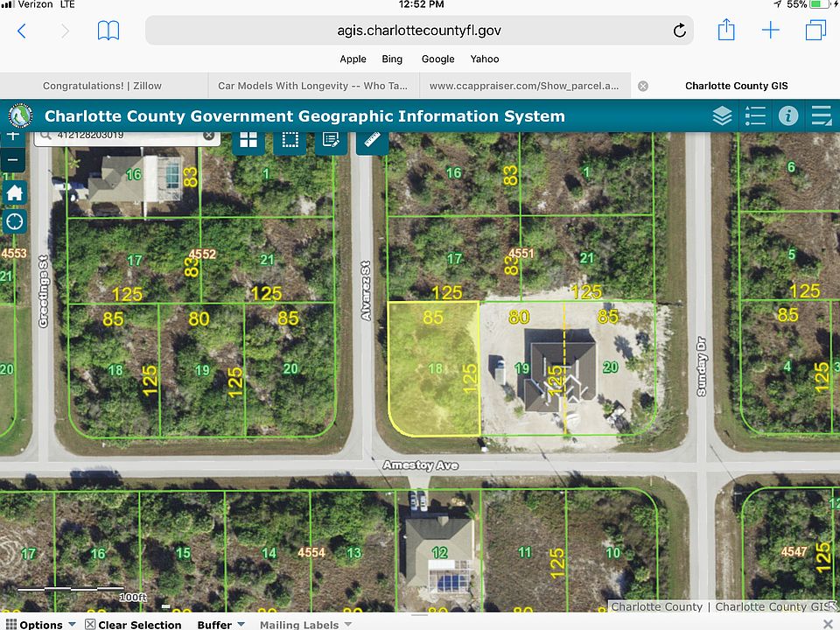
Task: Go back in Safari browser
Action: 21,31
